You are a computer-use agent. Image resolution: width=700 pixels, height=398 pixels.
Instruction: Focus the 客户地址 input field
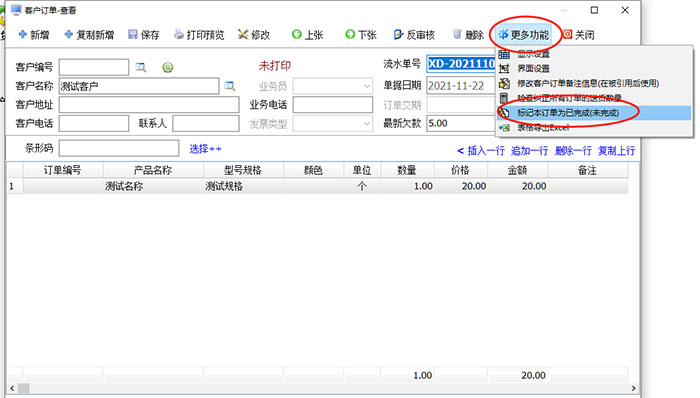[x=149, y=105]
